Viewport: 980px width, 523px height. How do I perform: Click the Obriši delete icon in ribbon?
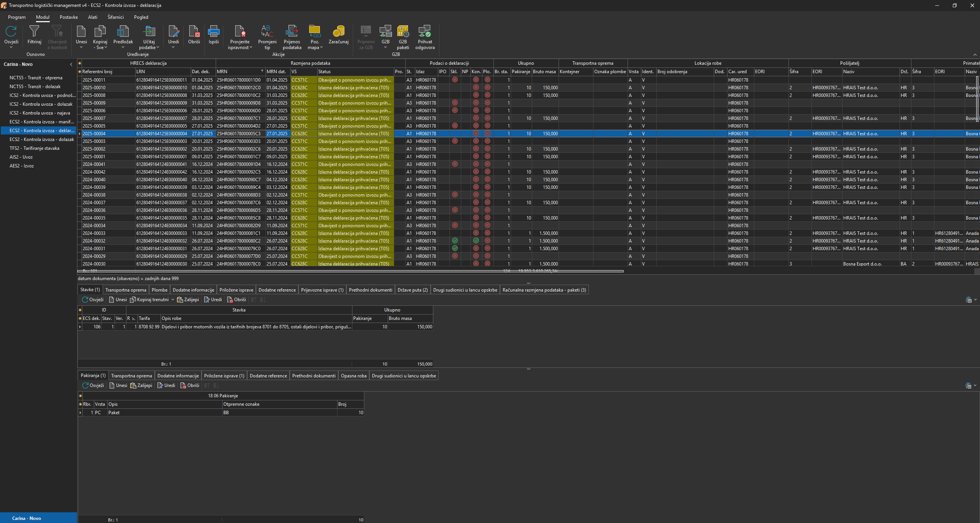[194, 31]
